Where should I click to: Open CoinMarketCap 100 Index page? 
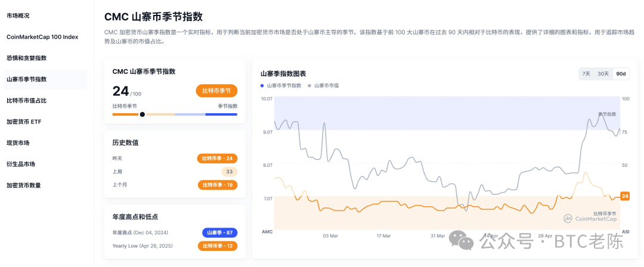click(42, 37)
